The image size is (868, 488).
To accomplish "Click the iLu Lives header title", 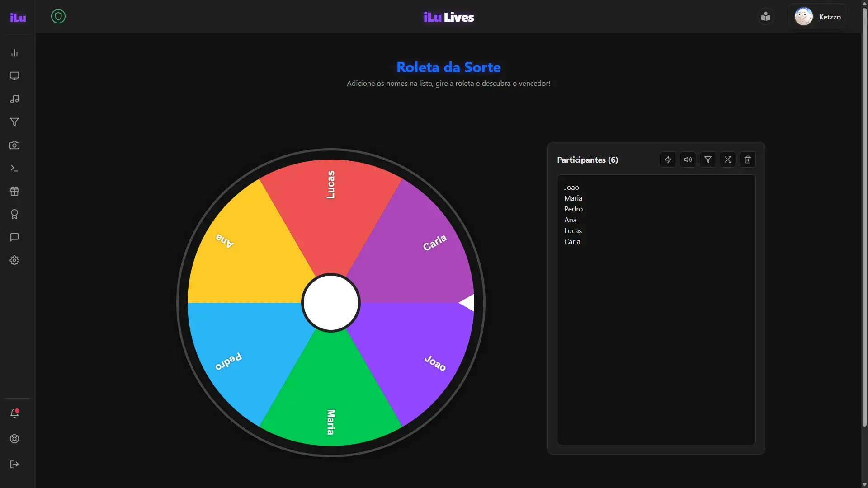I will [x=448, y=17].
